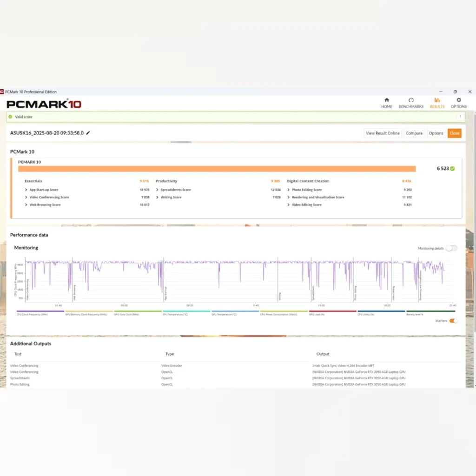Select GPU Temperature legend swatch

coord(235,311)
